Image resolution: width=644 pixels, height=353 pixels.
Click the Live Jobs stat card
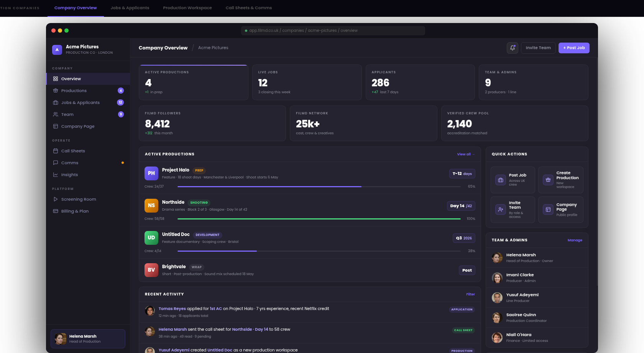pos(307,82)
